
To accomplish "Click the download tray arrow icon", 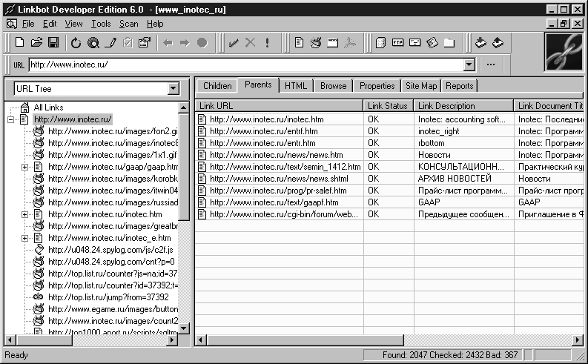I will pyautogui.click(x=480, y=43).
